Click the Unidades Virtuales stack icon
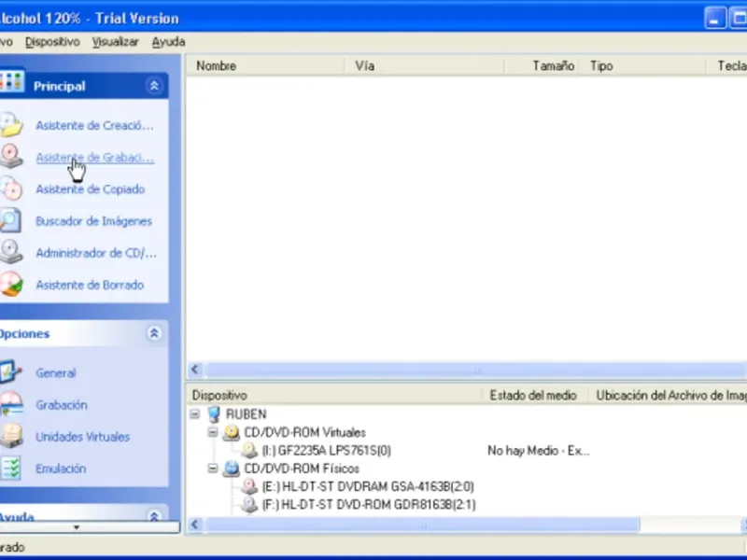 click(10, 436)
